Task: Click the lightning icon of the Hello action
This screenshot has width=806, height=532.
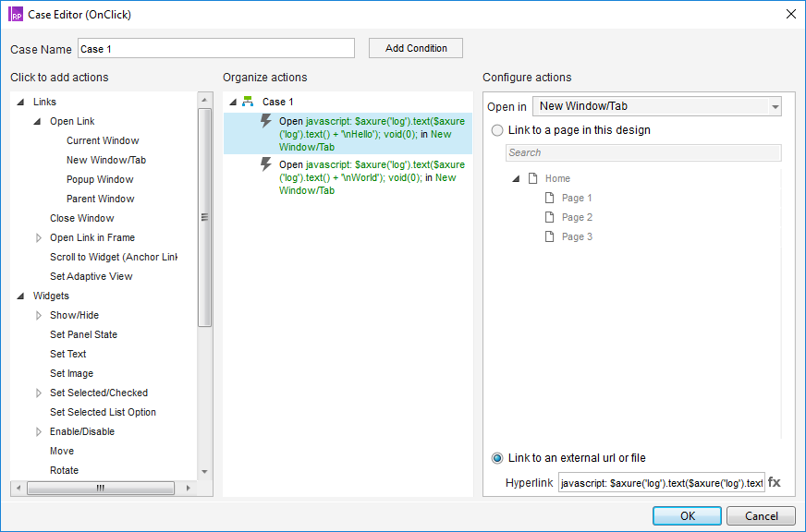Action: pos(266,121)
